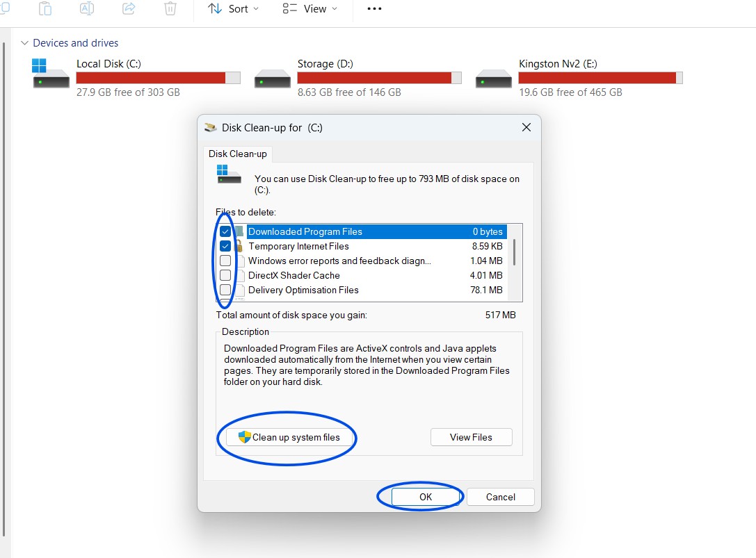Click the Kingston Nv2 capacity bar

click(x=600, y=78)
